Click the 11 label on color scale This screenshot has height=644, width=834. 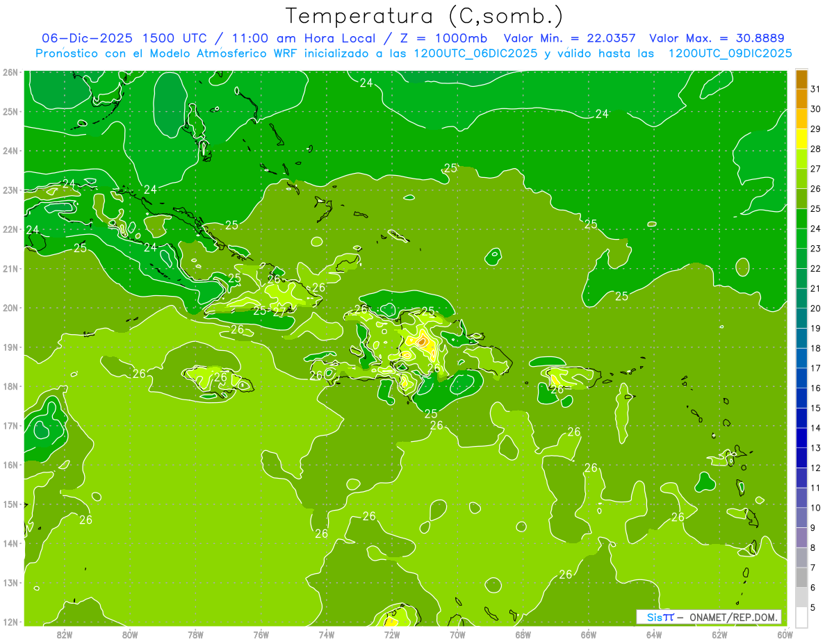[816, 488]
